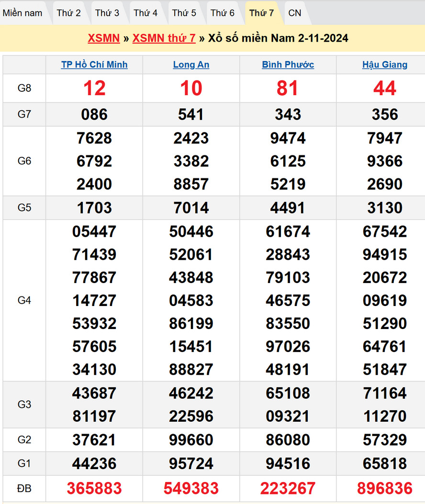Click special prize number 896836
425x504 pixels.
(x=385, y=488)
